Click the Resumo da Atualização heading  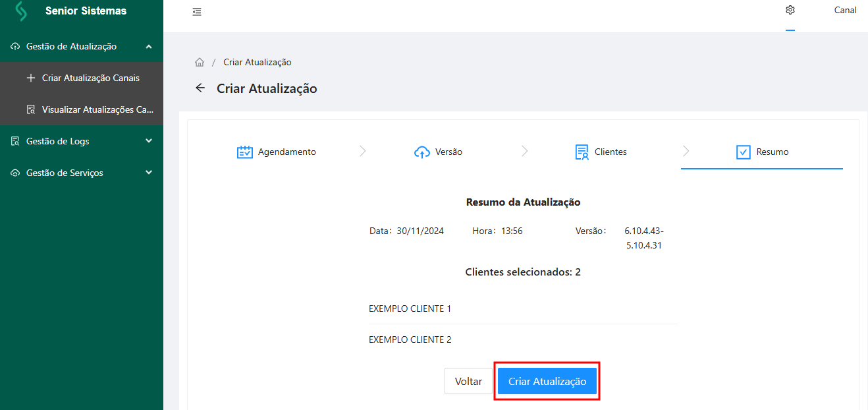tap(523, 202)
